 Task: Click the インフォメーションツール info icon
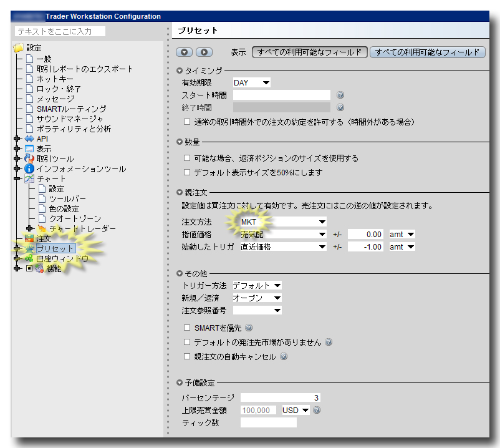point(29,168)
